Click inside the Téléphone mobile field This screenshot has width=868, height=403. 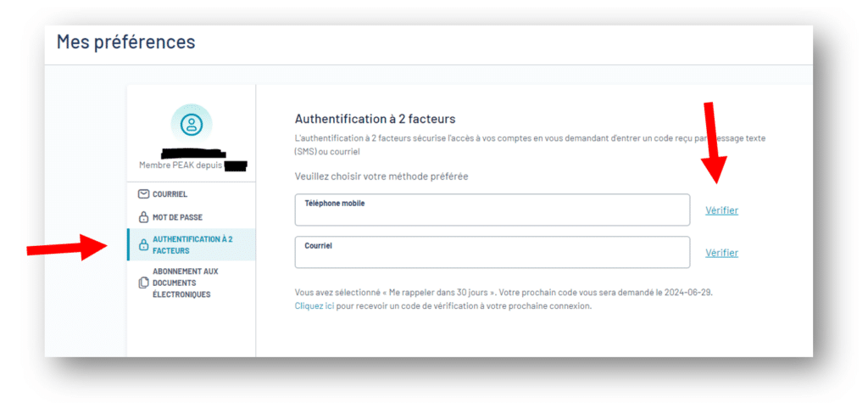tap(492, 210)
